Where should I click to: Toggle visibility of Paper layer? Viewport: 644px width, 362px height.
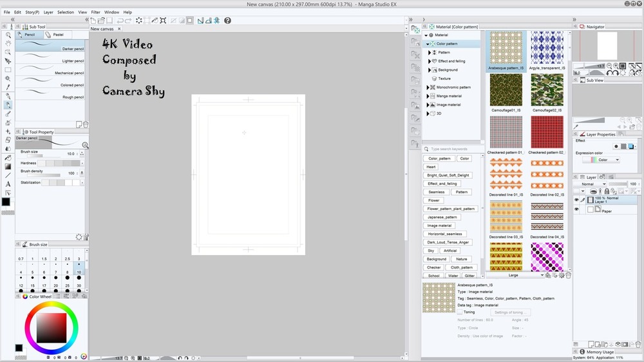coord(576,209)
